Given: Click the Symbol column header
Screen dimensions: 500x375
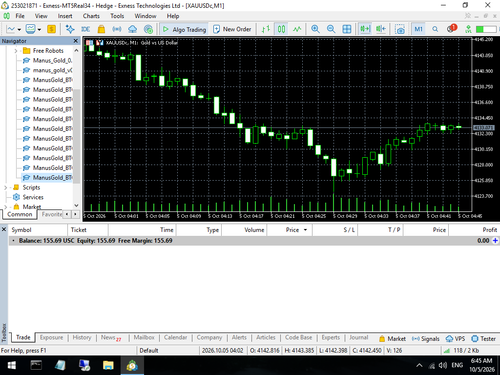Looking at the screenshot, I should (x=38, y=230).
